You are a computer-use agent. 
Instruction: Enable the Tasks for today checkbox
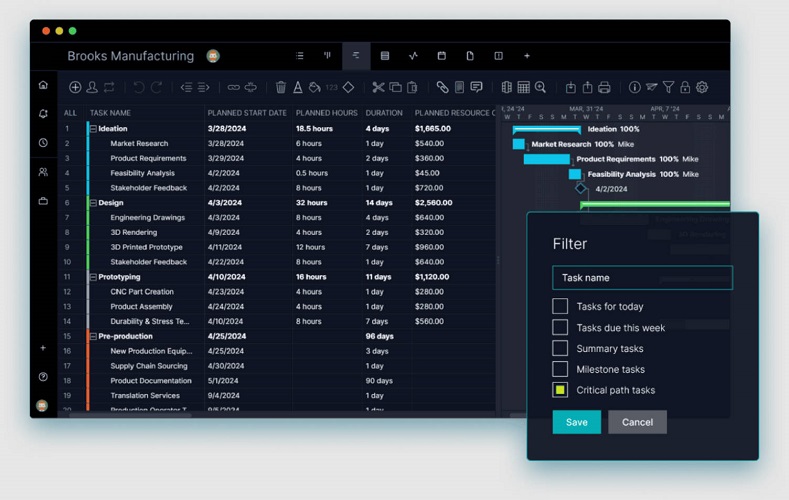(x=560, y=307)
